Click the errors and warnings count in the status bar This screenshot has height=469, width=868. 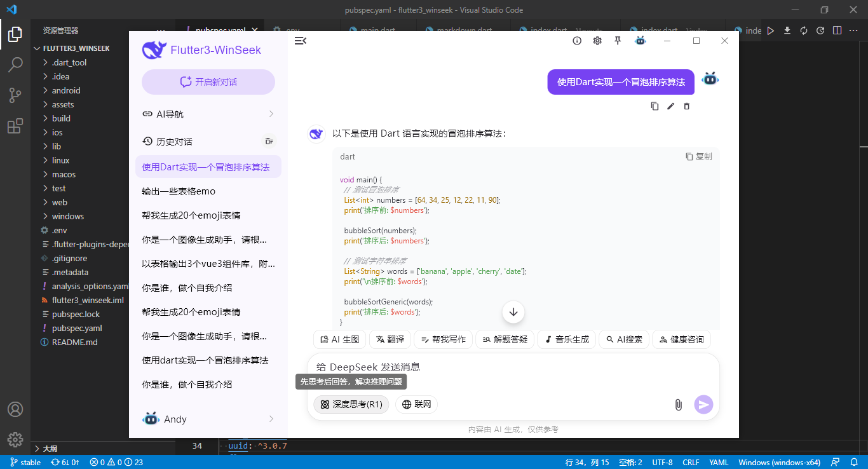click(116, 462)
